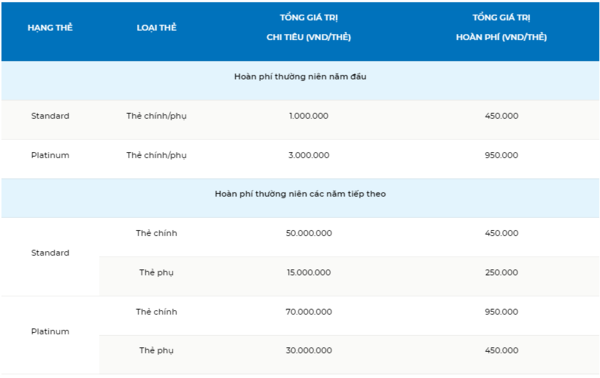Select the 50.000.000 spending cell

click(309, 233)
